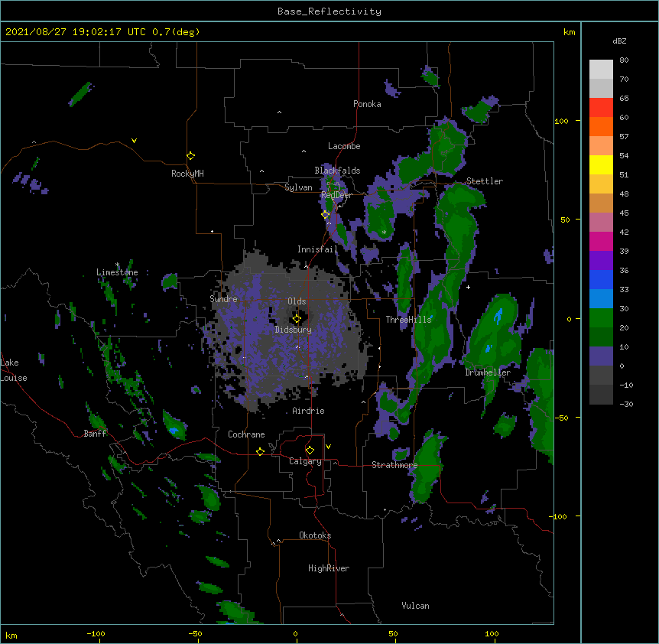This screenshot has height=644, width=659.
Task: Click the yellow V marker northeast of Calgary
Action: coord(328,447)
